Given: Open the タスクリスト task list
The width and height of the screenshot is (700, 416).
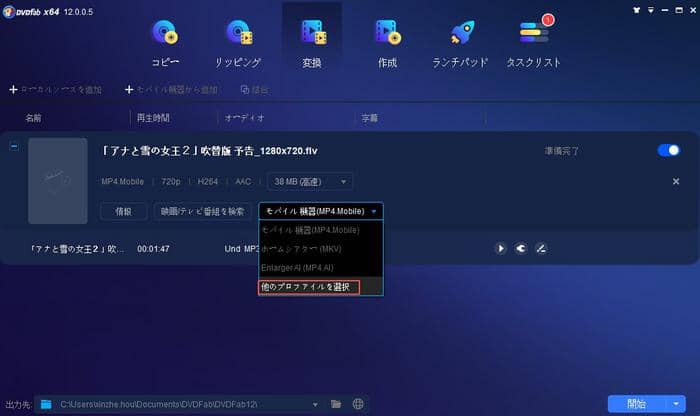Looking at the screenshot, I should (x=533, y=43).
